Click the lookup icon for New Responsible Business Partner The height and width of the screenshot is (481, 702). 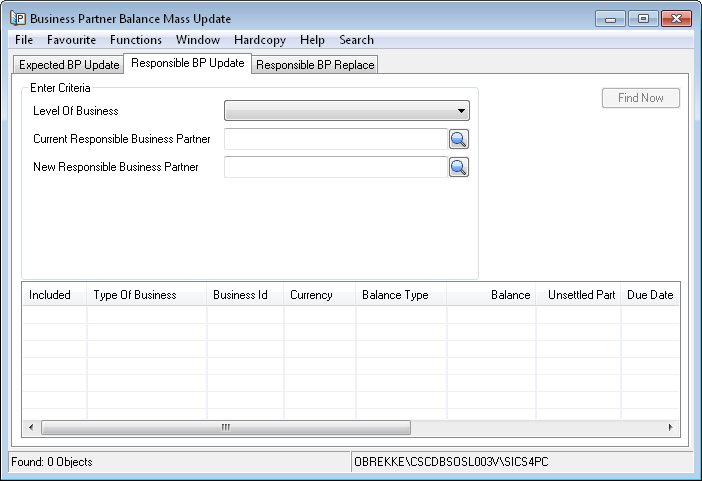click(458, 167)
